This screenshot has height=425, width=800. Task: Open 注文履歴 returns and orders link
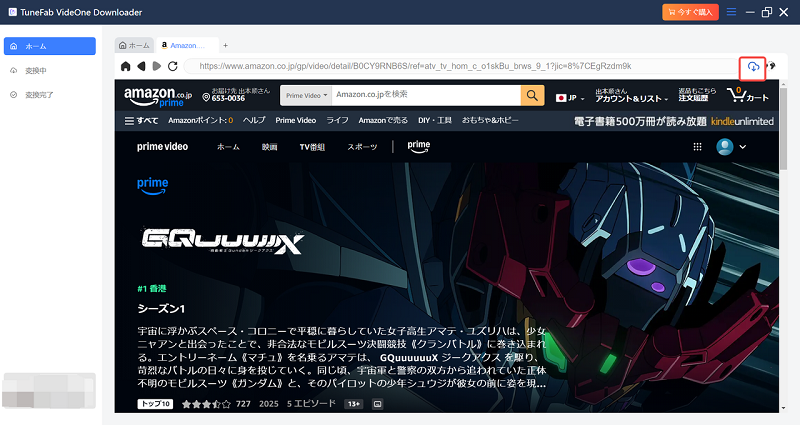point(697,95)
